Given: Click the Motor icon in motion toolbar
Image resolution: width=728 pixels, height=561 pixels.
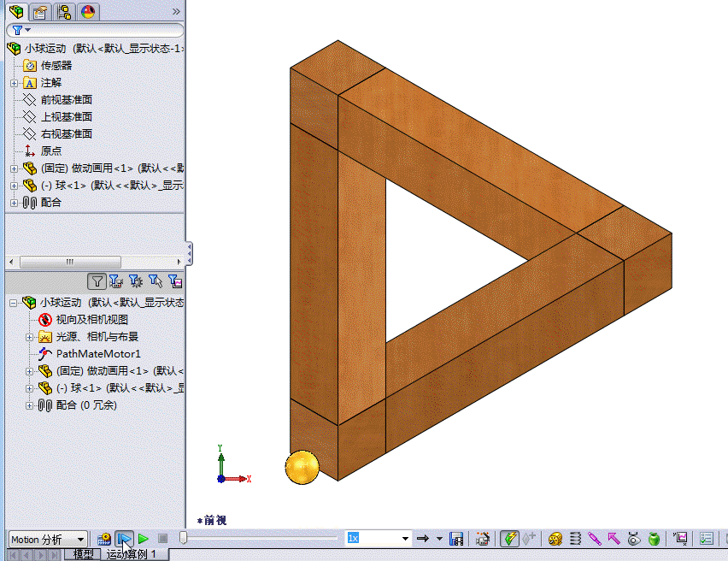Looking at the screenshot, I should pos(555,539).
